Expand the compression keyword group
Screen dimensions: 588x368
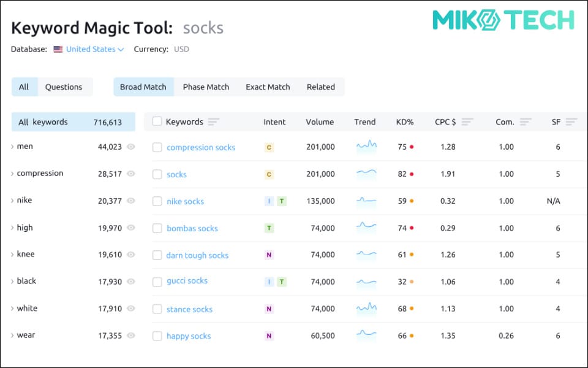click(x=13, y=174)
